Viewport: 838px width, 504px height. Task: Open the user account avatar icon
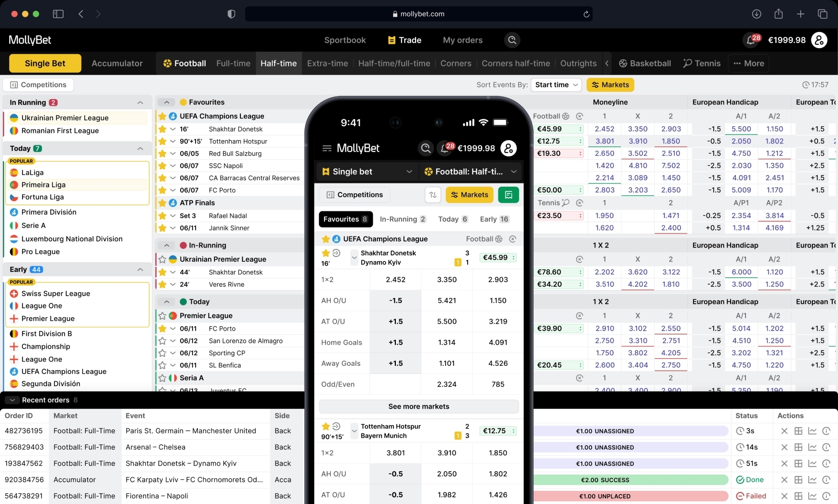[x=819, y=40]
